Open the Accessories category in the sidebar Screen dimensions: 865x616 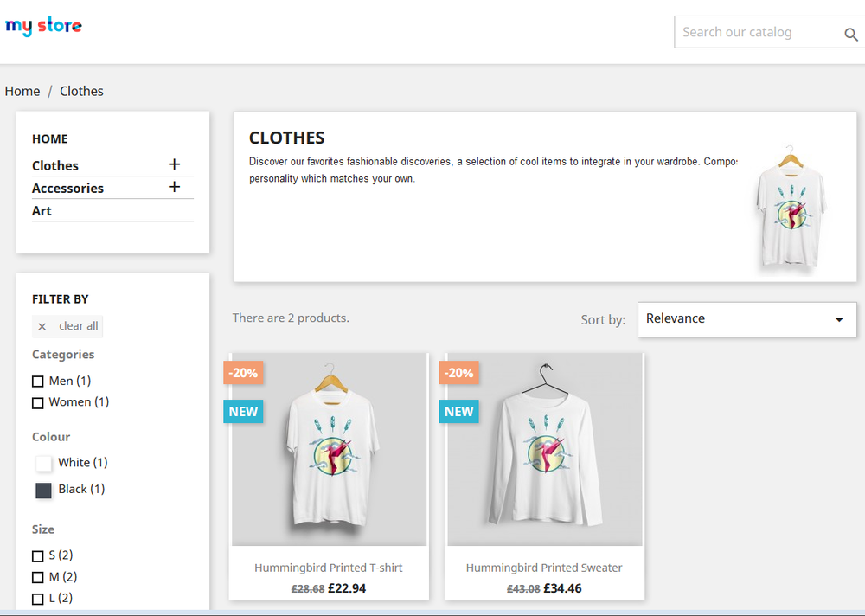(67, 189)
